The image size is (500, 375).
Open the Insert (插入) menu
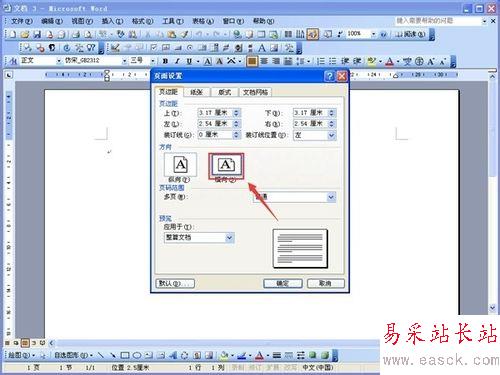click(x=112, y=21)
